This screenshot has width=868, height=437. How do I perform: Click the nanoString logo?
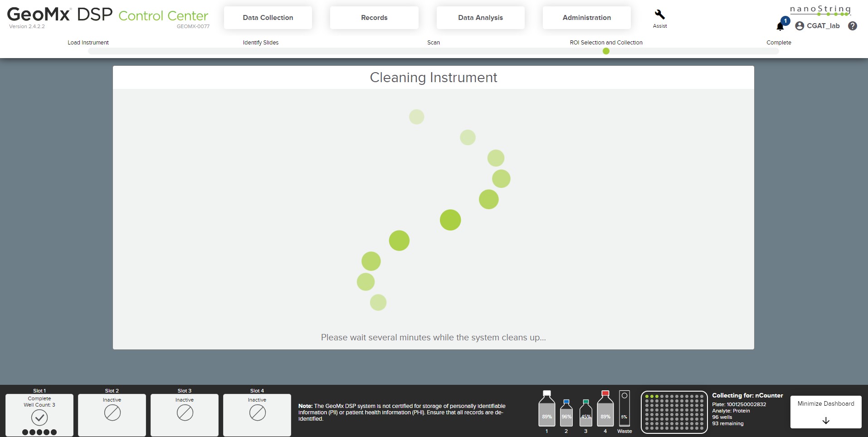(820, 10)
